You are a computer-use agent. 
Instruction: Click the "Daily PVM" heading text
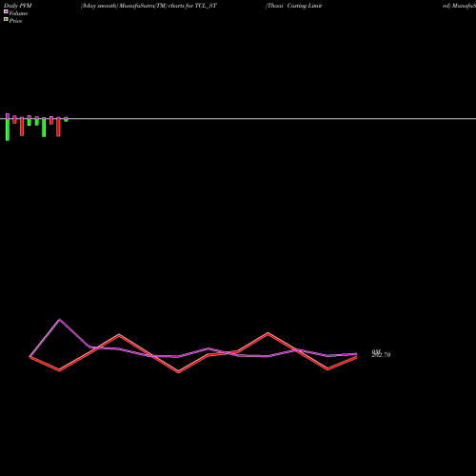(x=18, y=6)
